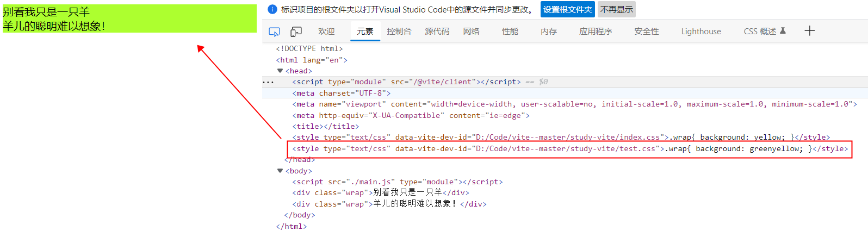
Task: Open the 欢迎 tab
Action: [x=326, y=32]
